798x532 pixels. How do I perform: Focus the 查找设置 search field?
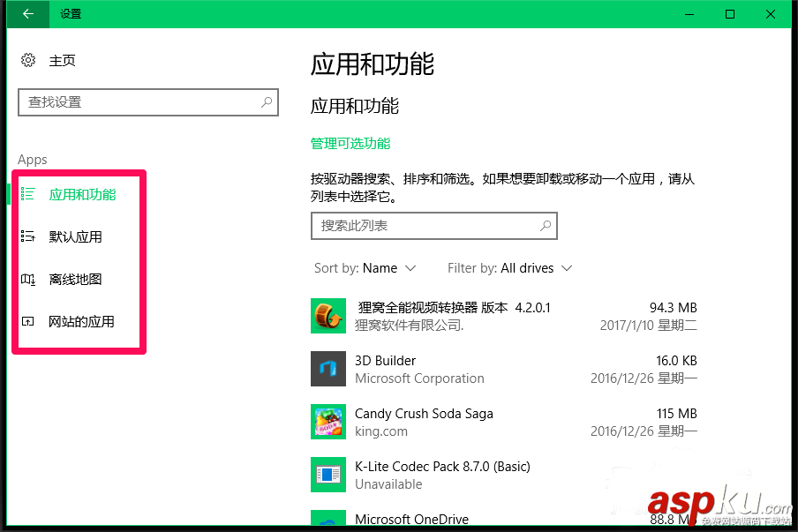[148, 102]
